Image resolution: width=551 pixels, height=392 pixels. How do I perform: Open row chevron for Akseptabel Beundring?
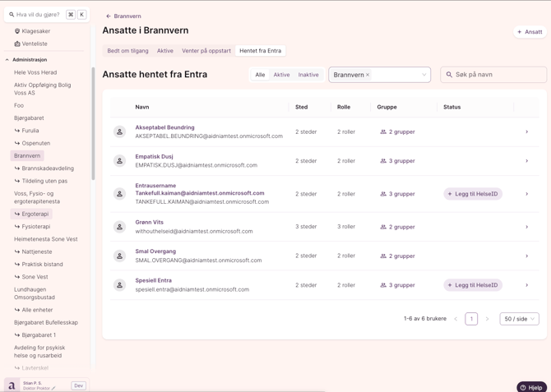pos(527,131)
